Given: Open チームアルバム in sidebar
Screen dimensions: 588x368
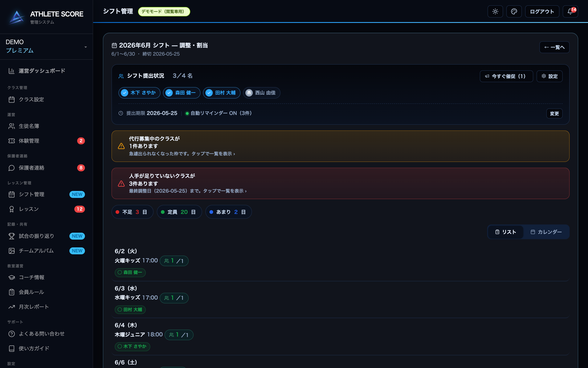Looking at the screenshot, I should (x=46, y=251).
